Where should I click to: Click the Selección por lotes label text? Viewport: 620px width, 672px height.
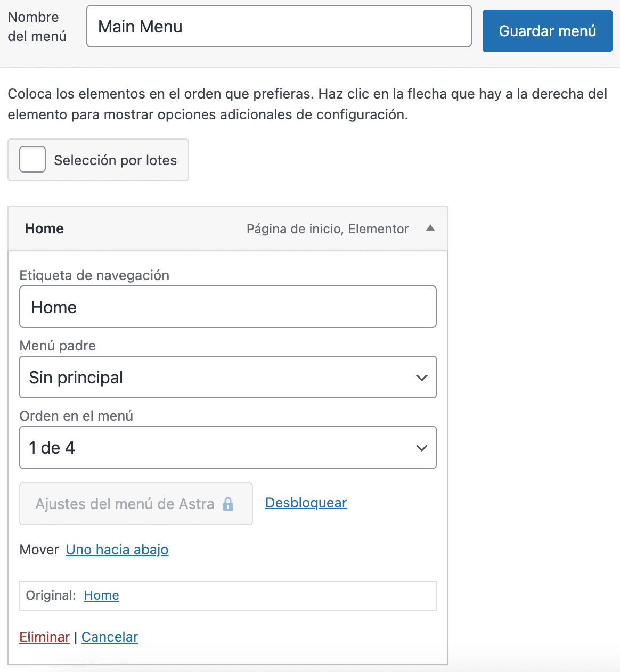point(115,160)
